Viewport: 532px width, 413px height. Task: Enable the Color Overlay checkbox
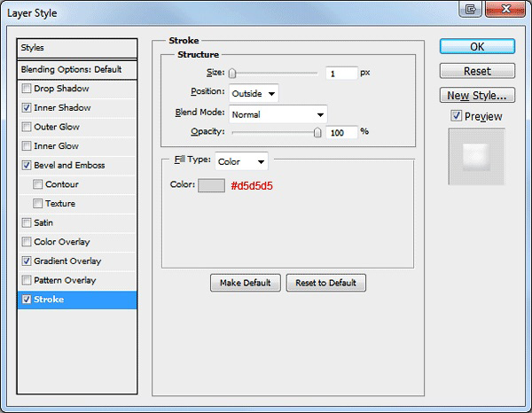tap(26, 242)
